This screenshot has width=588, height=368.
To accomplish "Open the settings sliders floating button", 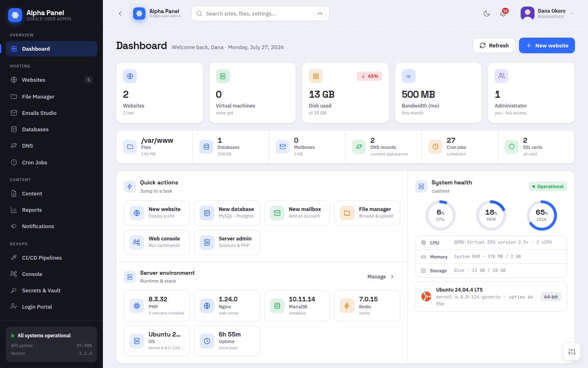I will [x=572, y=352].
